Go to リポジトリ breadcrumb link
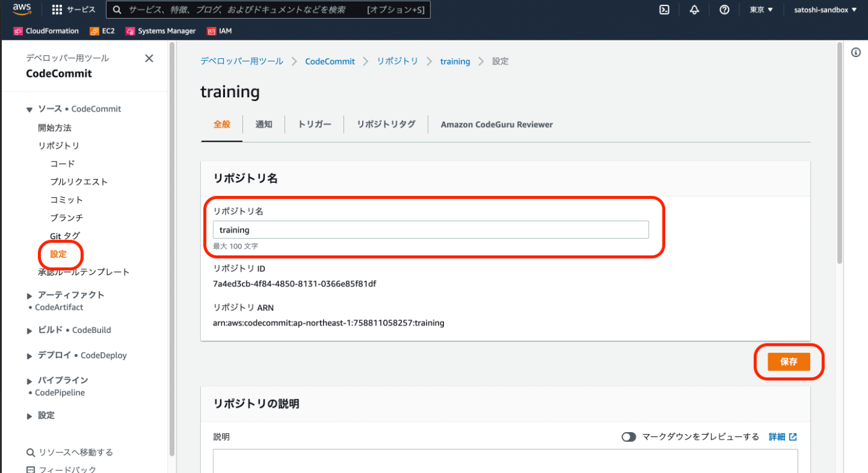Screen dimensions: 868x473 point(397,61)
